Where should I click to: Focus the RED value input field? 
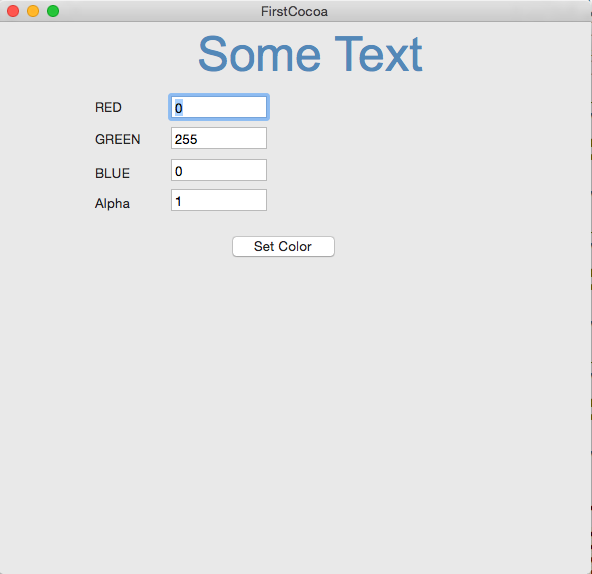[219, 107]
